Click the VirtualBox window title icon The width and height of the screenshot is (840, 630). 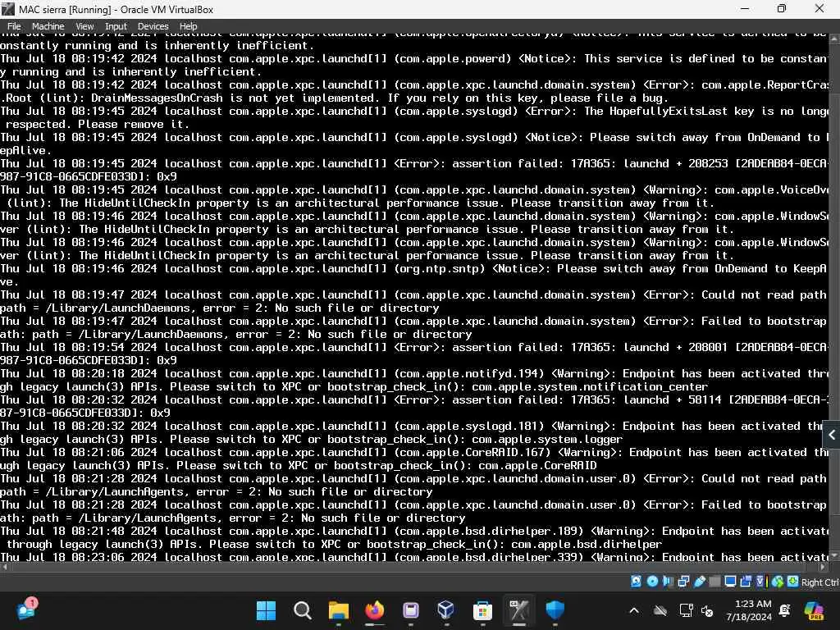coord(8,9)
